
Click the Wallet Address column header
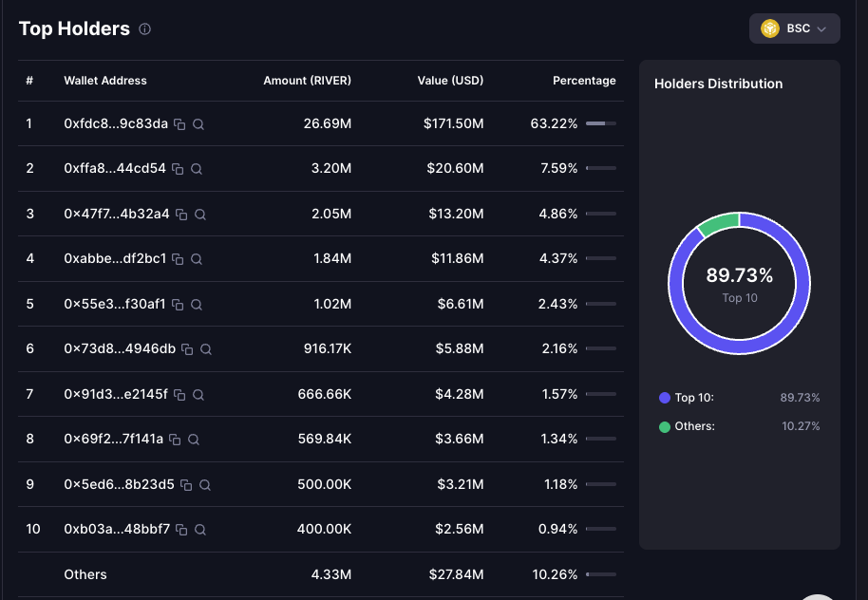[105, 81]
